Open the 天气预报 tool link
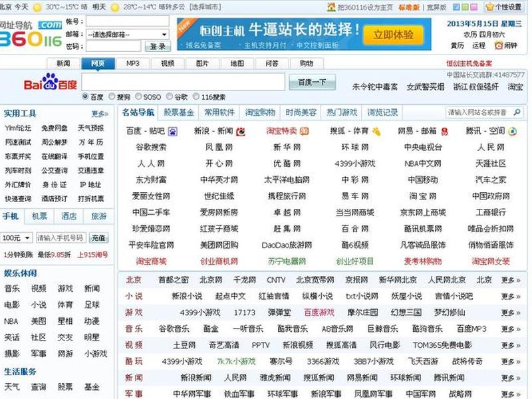The image size is (532, 399). (x=90, y=128)
